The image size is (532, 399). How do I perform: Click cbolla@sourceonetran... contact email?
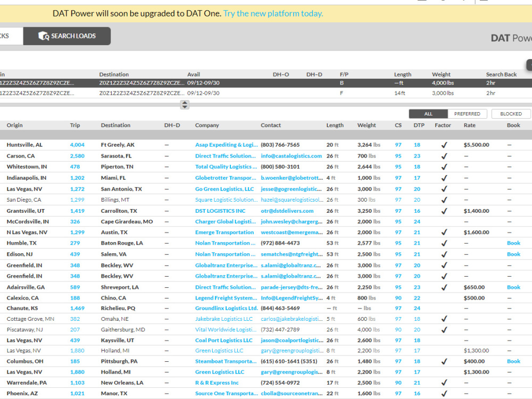292,394
